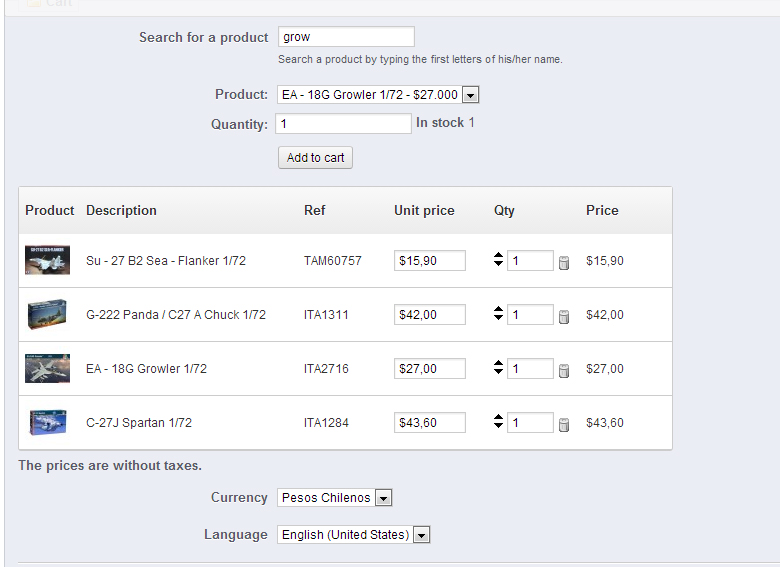Open the Product dropdown list
The image size is (780, 567).
471,95
